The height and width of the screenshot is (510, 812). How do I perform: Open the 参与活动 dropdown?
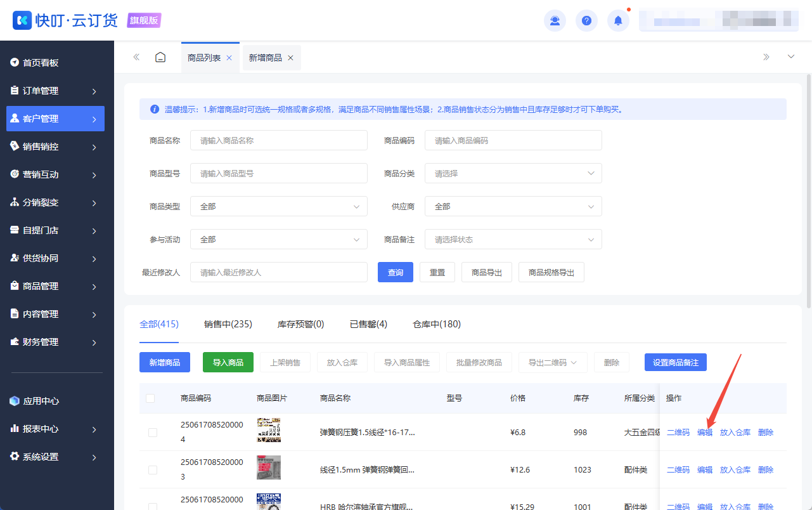coord(278,239)
